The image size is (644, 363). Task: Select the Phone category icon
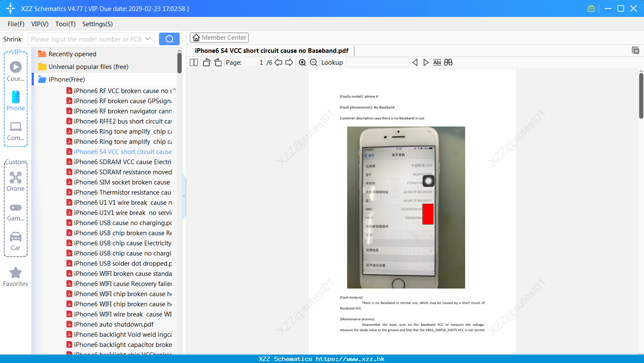tap(16, 101)
